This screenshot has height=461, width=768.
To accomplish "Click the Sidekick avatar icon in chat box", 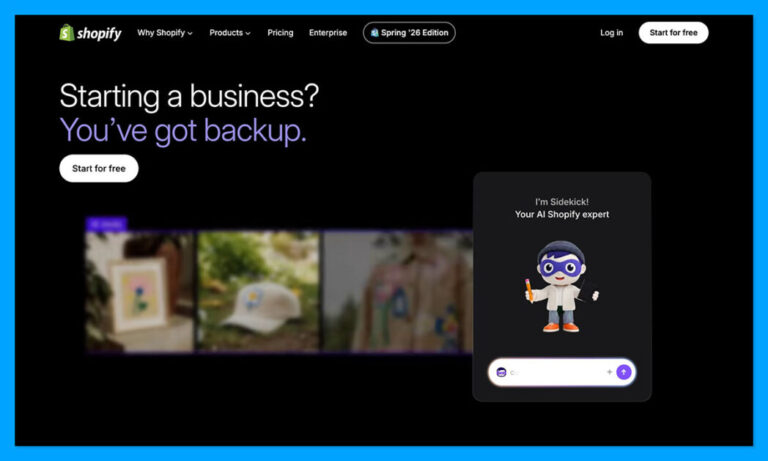I will click(x=501, y=372).
